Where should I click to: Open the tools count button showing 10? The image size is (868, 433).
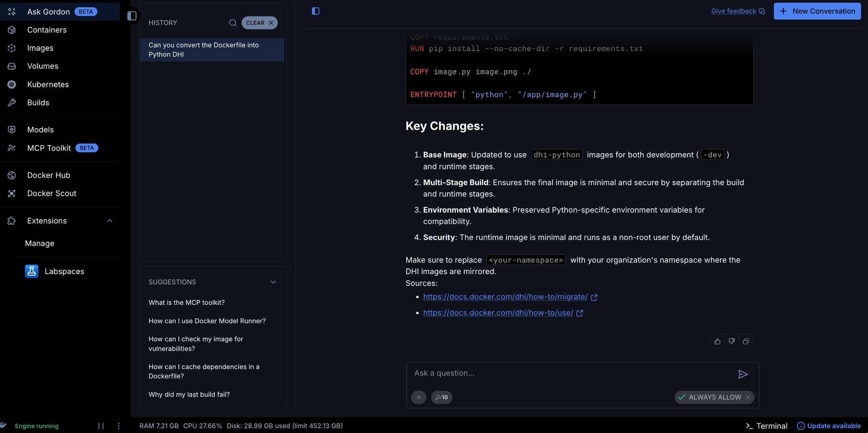coord(442,397)
